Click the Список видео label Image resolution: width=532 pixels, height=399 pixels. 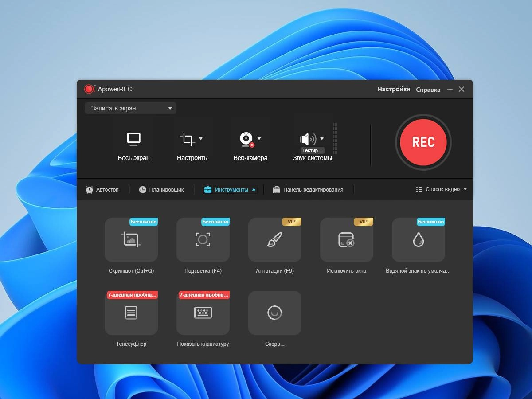click(x=442, y=189)
